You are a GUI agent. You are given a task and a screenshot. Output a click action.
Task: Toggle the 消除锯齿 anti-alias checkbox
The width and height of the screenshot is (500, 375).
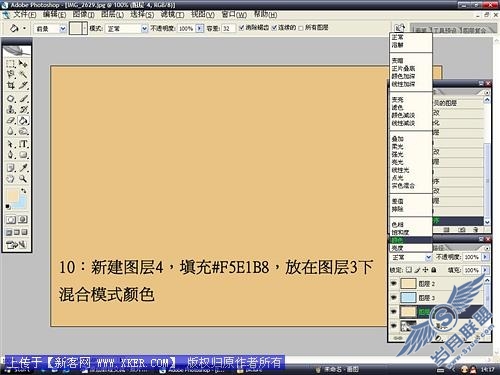tap(241, 28)
